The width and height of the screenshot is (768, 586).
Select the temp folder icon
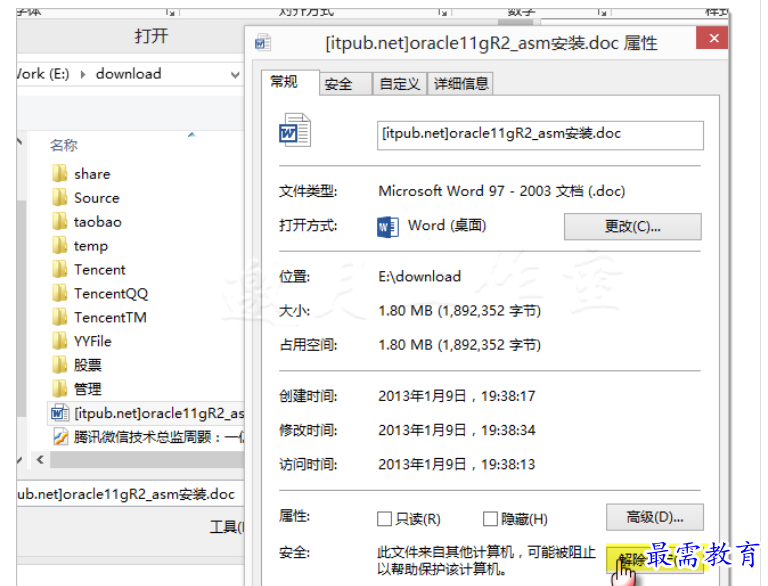[60, 245]
